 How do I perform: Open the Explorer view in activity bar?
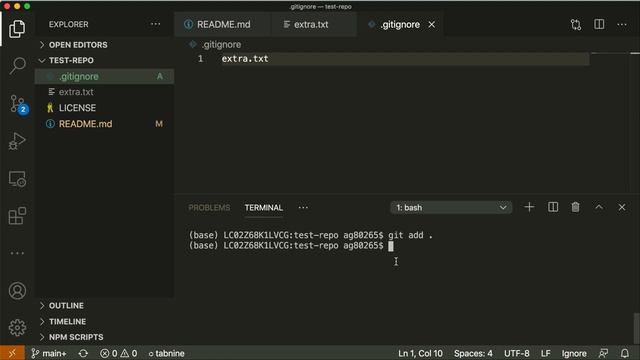[17, 29]
